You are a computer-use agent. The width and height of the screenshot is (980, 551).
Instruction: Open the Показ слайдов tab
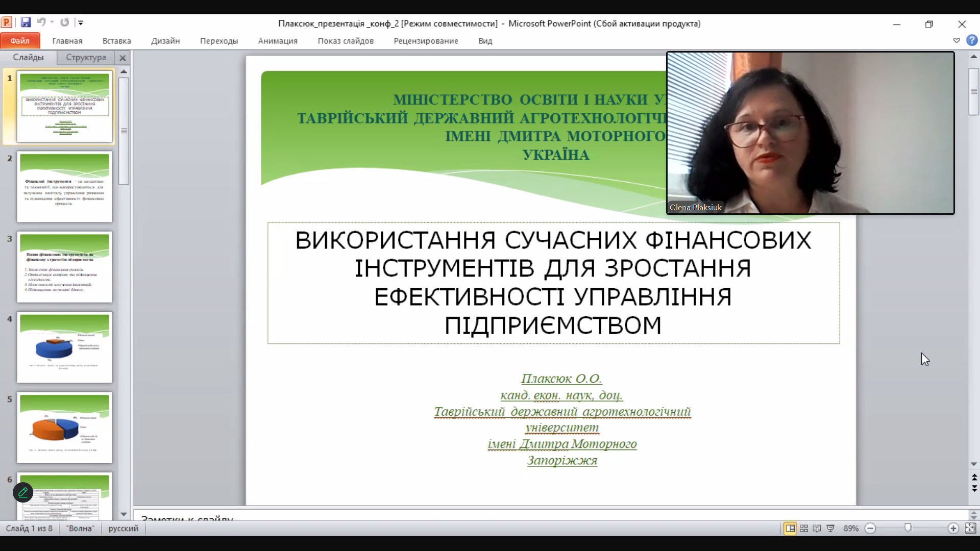(x=345, y=41)
